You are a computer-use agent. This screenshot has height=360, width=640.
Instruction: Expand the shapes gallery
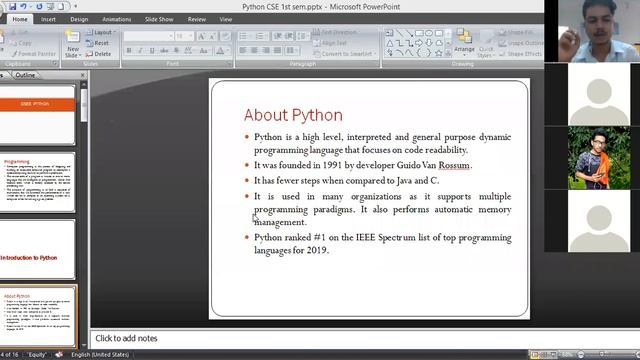tap(448, 53)
